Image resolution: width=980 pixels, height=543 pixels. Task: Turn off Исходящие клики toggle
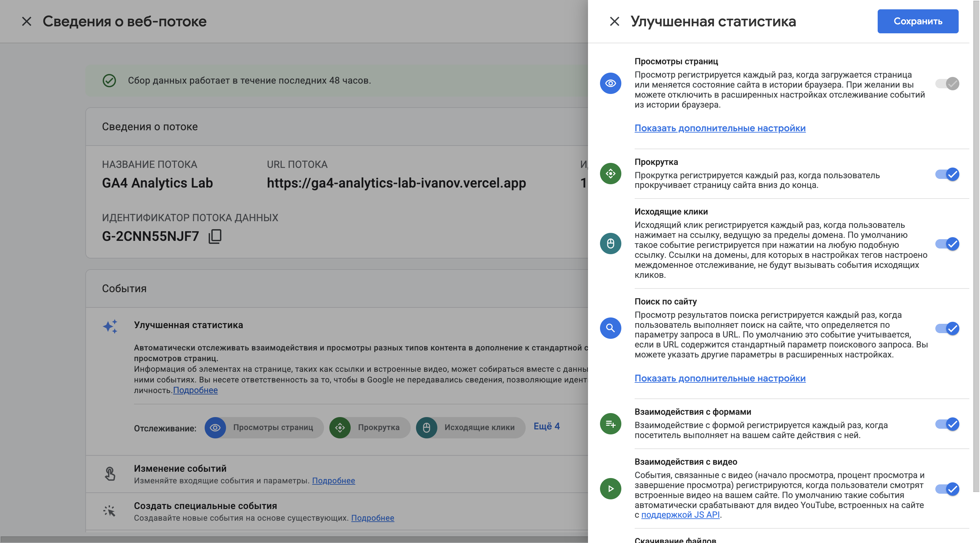click(947, 244)
